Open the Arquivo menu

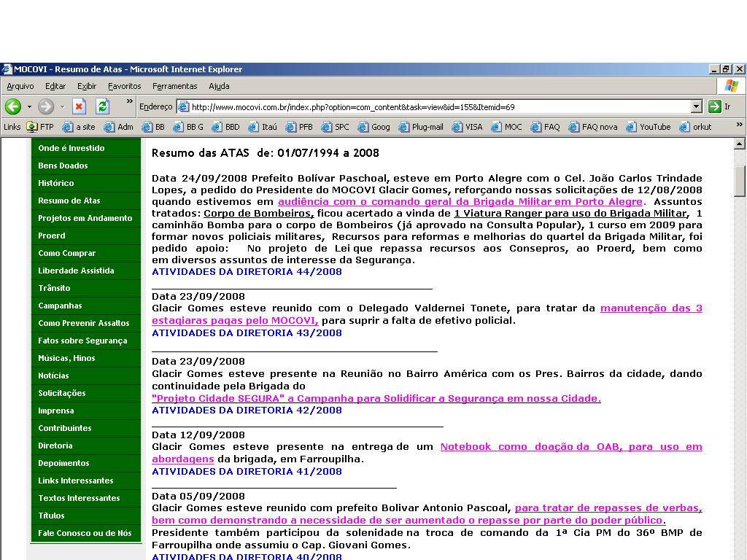[x=20, y=86]
